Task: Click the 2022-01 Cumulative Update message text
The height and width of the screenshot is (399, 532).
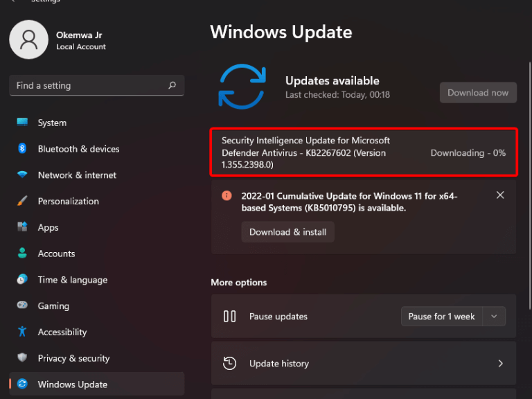Action: 349,202
